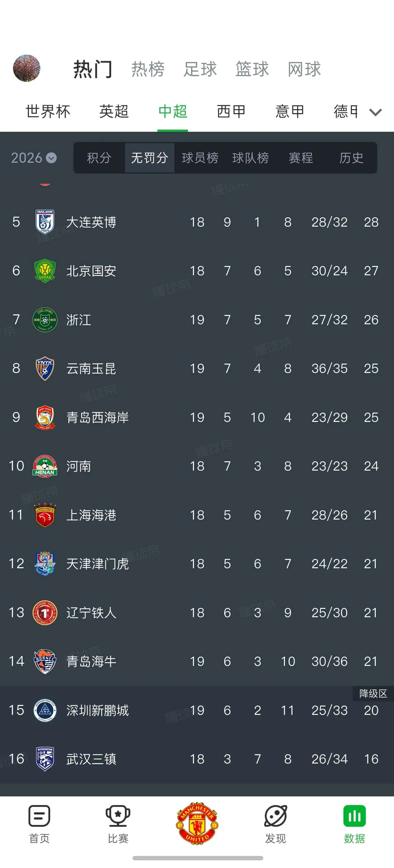Switch standings to 积分 view
This screenshot has width=394, height=868.
(x=99, y=158)
